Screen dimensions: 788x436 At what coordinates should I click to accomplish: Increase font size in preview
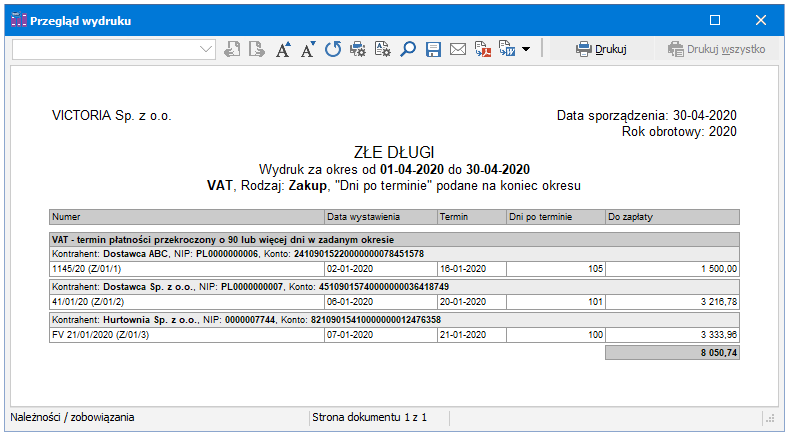tap(283, 49)
